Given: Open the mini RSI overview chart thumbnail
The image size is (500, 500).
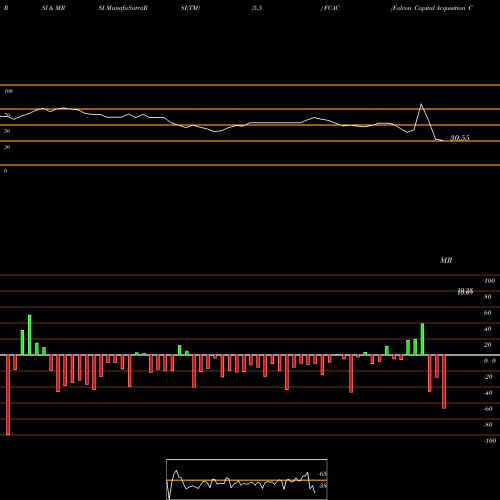Looking at the screenshot, I should point(247,479).
